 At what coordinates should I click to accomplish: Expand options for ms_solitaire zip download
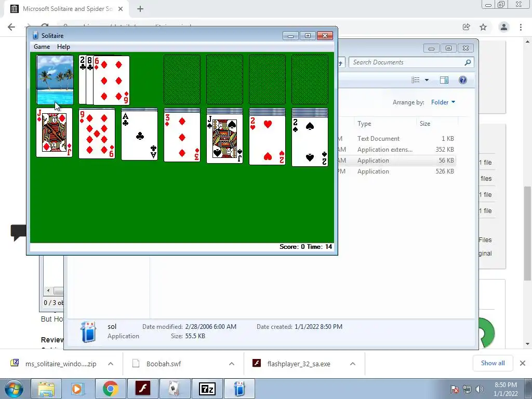(111, 364)
